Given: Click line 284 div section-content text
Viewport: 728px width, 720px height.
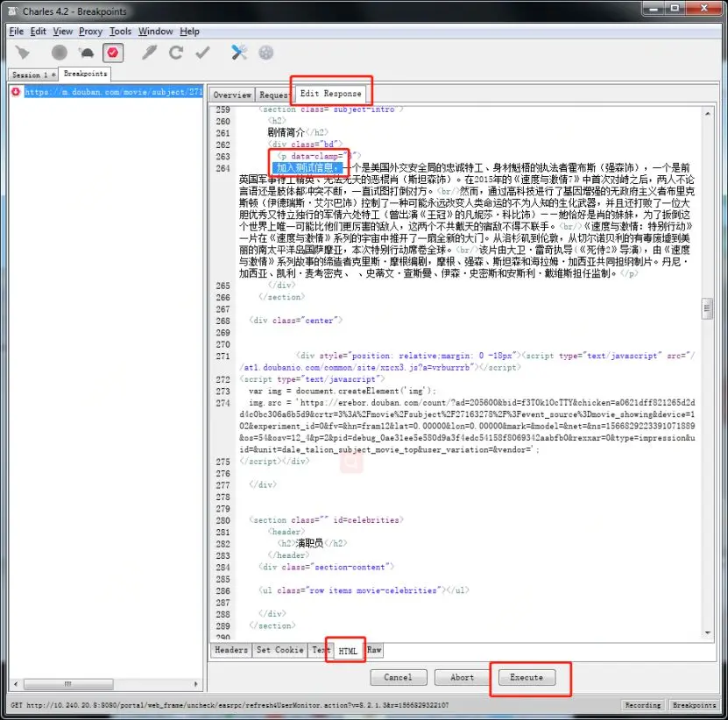Looking at the screenshot, I should pos(326,567).
